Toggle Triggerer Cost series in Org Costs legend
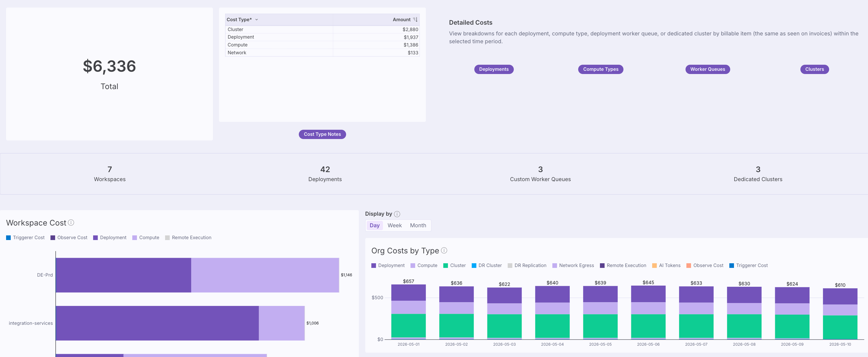Viewport: 868px width, 357px height. (x=748, y=266)
